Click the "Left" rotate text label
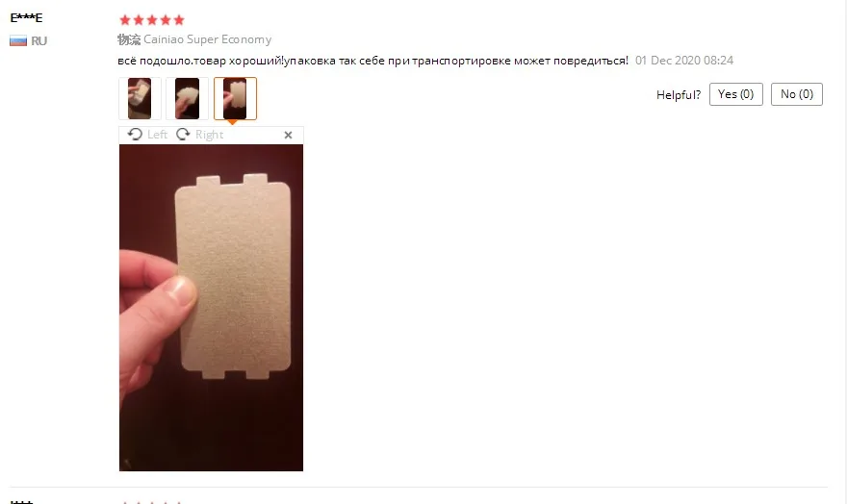The width and height of the screenshot is (847, 504). click(x=157, y=135)
